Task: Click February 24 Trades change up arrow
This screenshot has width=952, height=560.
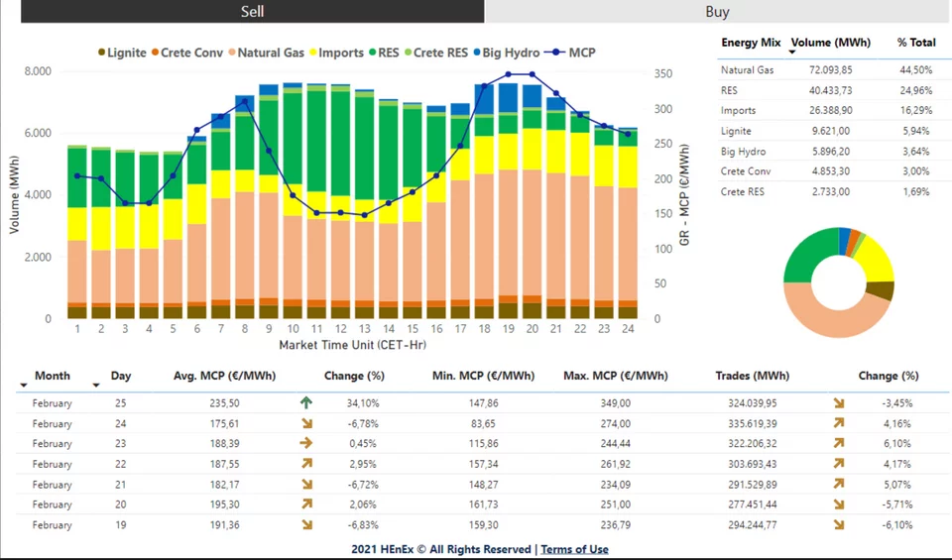Action: tap(839, 423)
